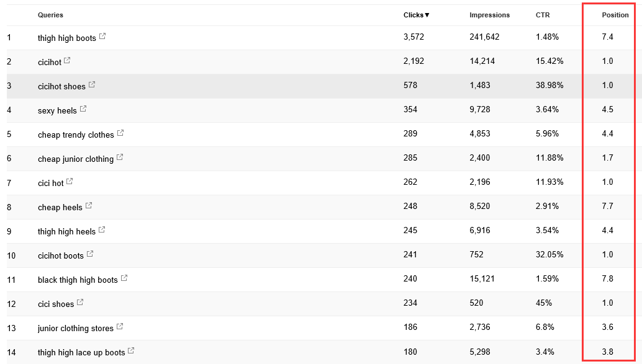Open external link icon beside junior clothing stores

(120, 326)
